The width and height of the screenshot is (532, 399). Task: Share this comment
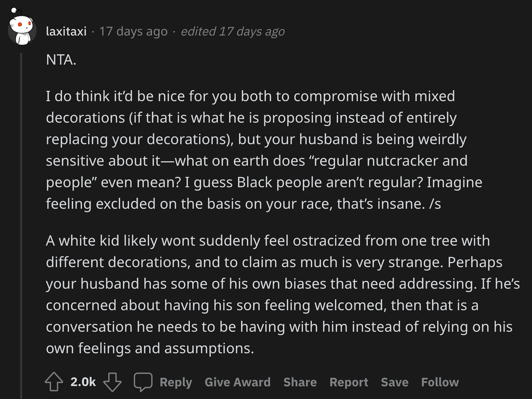click(x=300, y=382)
